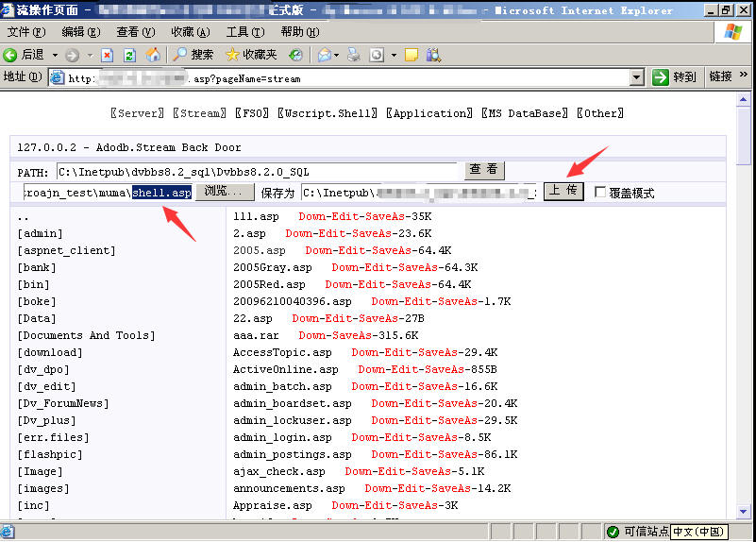Click the URL address field
Viewport: 756px width, 542px height.
347,78
